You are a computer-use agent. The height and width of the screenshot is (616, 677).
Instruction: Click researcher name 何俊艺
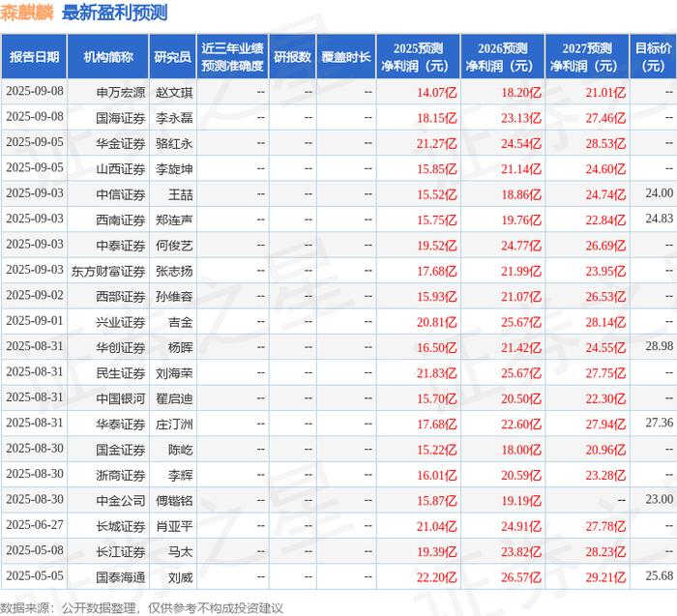point(174,246)
